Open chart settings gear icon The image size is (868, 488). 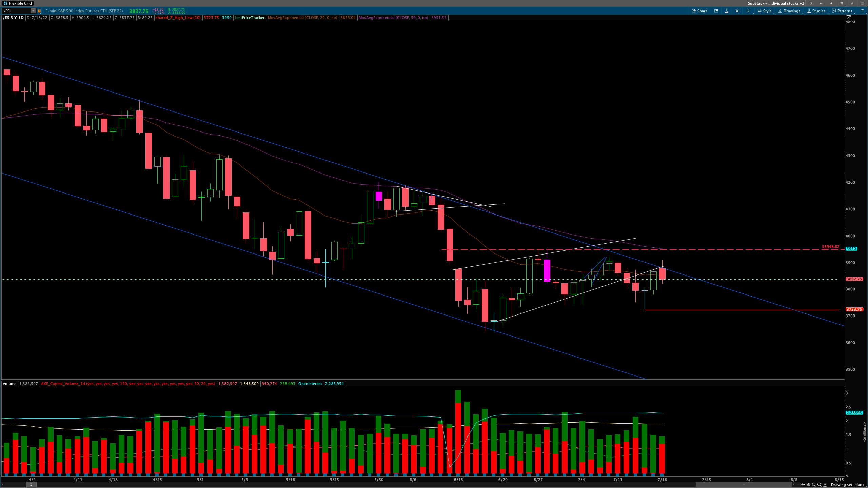[737, 11]
